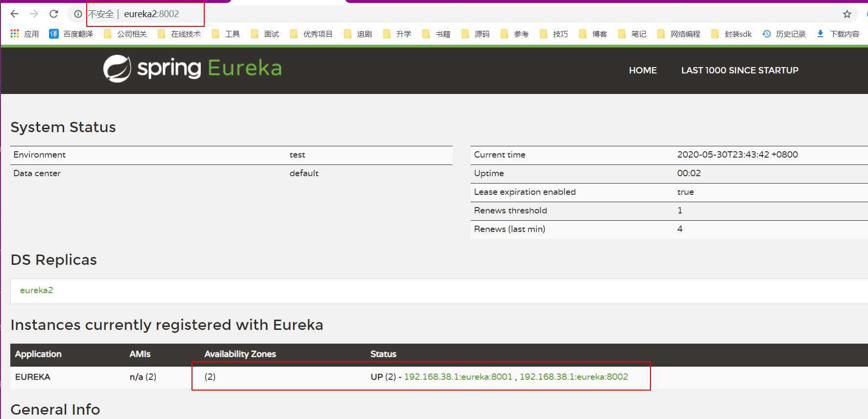Click the Spring Eureka logo
This screenshot has width=868, height=419.
[193, 69]
